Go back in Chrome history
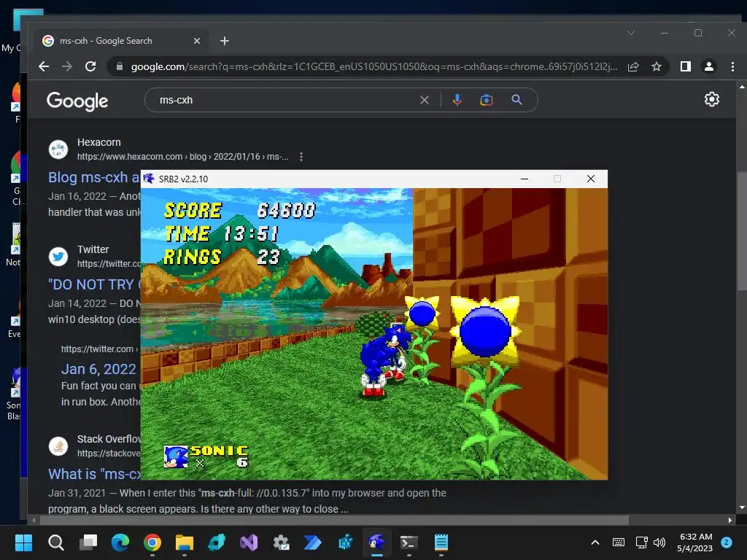 tap(44, 66)
